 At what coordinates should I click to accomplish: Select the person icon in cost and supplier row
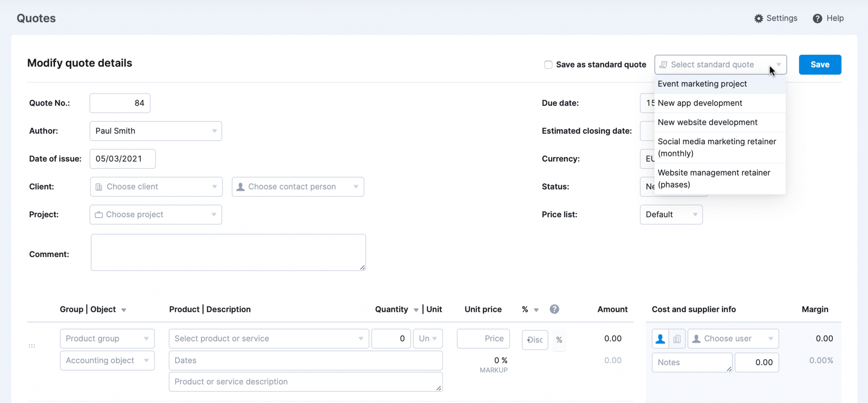660,339
